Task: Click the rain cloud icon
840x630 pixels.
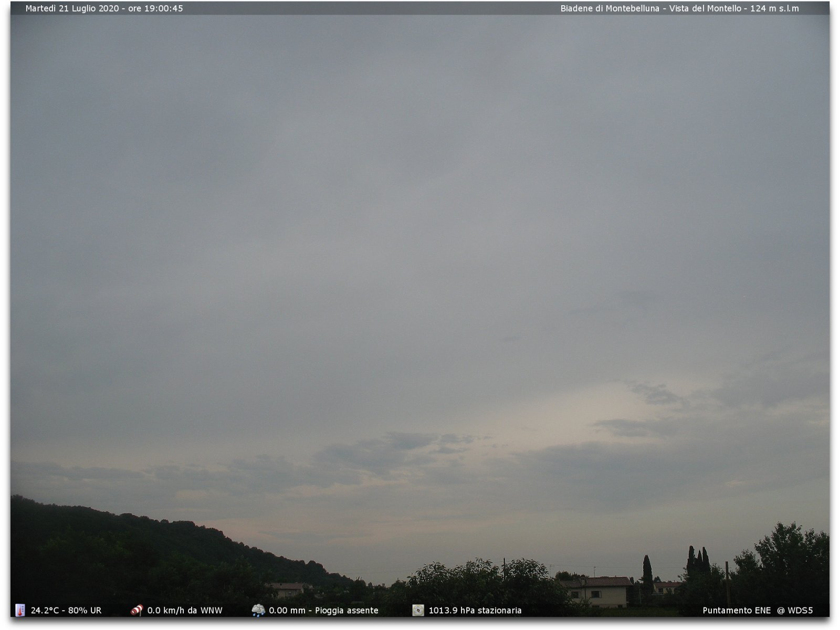Action: 258,610
